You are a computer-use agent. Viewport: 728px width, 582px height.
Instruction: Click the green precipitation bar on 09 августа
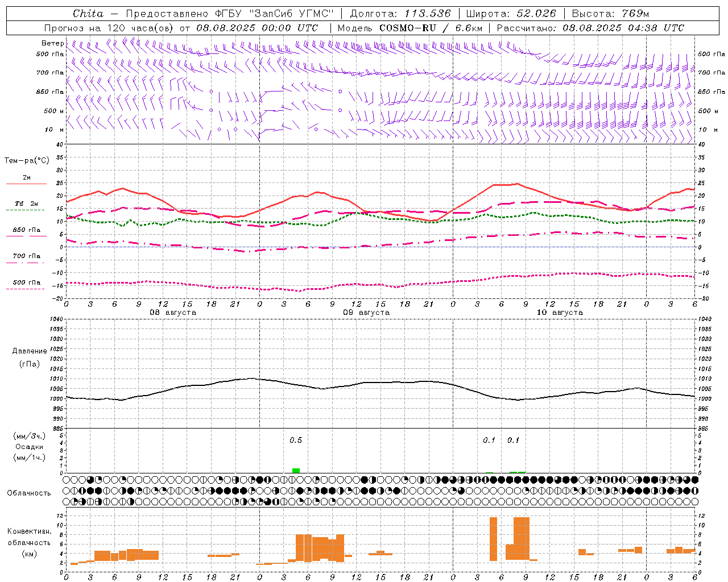click(x=296, y=471)
